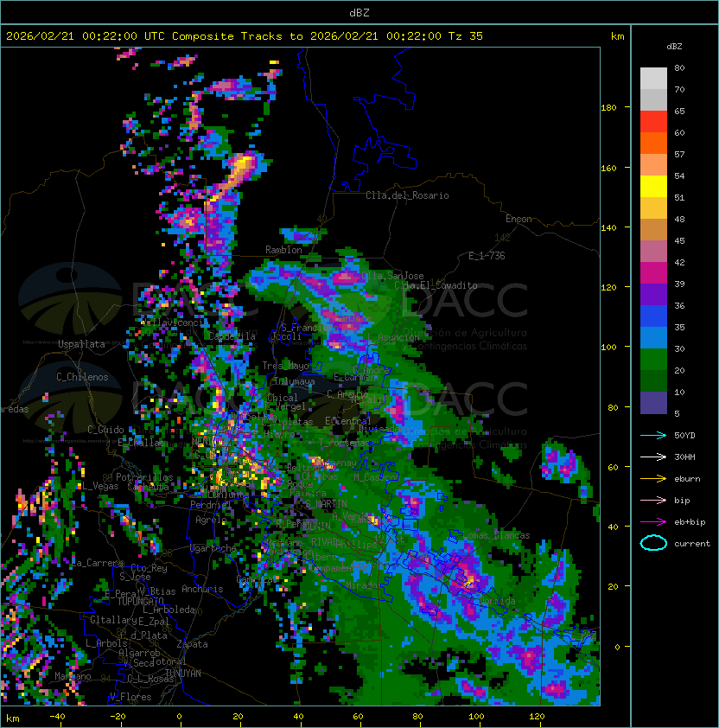719x728 pixels.
Task: Click the 'dBZ' heading above color scale
Action: (674, 47)
